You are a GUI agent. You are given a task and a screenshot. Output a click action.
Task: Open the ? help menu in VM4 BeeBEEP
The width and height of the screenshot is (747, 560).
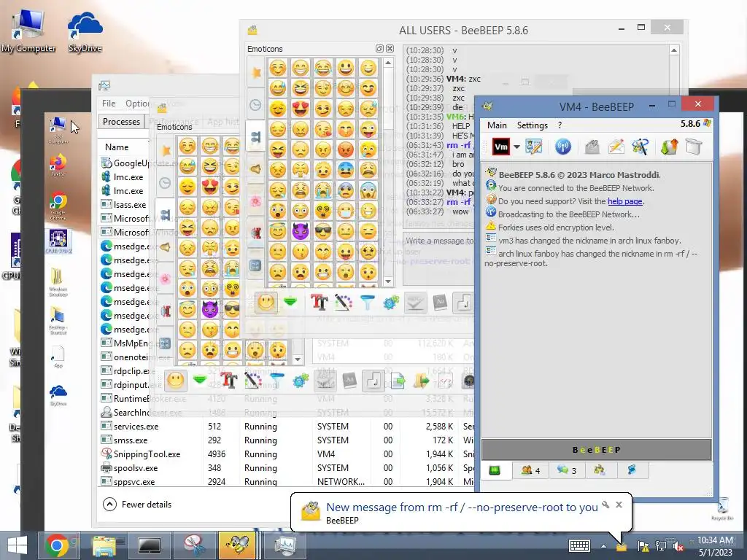tap(560, 125)
